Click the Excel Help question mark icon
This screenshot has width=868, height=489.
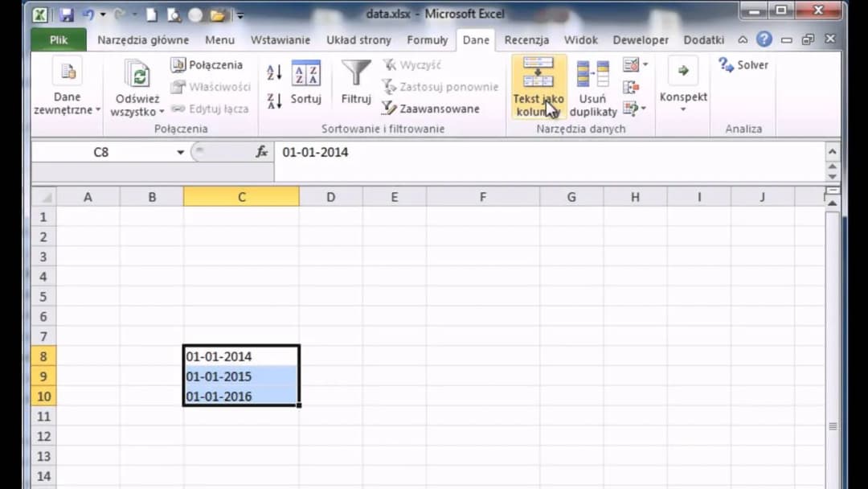764,39
